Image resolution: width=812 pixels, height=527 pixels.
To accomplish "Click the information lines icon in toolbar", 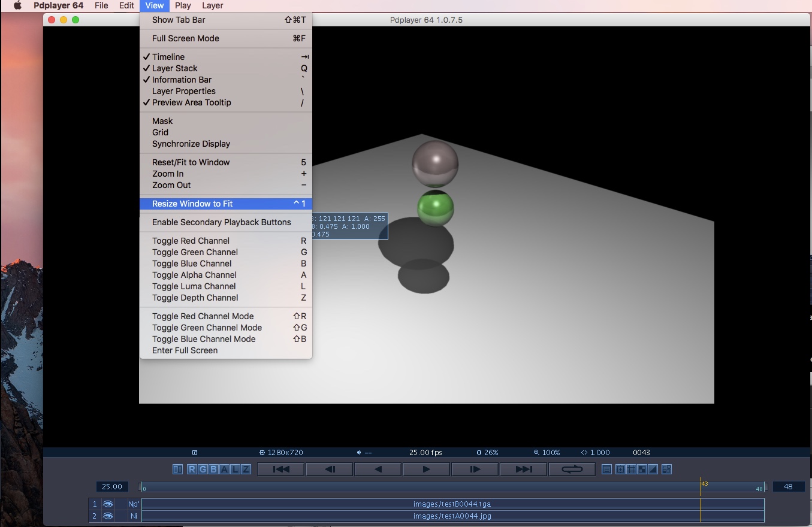I will coord(607,470).
